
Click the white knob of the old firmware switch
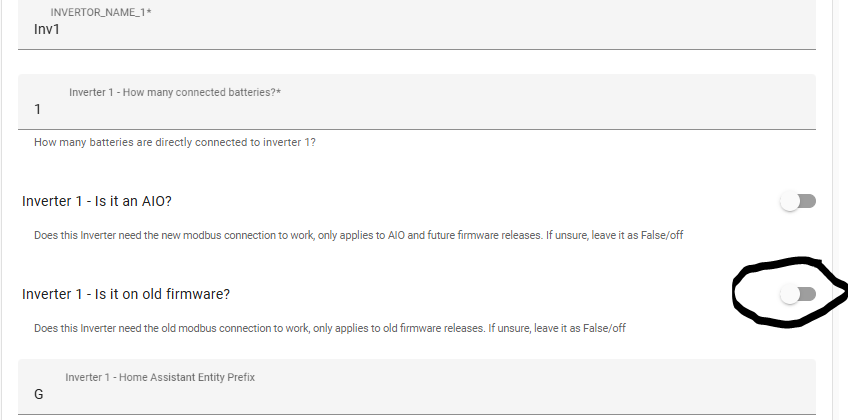tap(790, 294)
